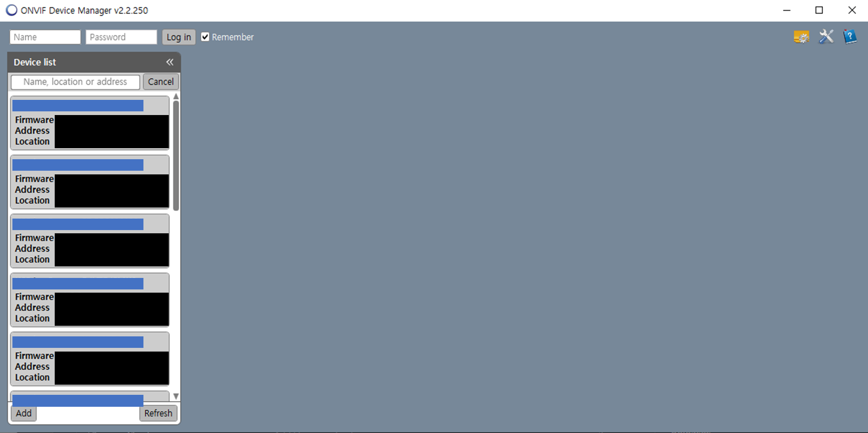Click the Refresh button
This screenshot has width=868, height=433.
click(158, 413)
